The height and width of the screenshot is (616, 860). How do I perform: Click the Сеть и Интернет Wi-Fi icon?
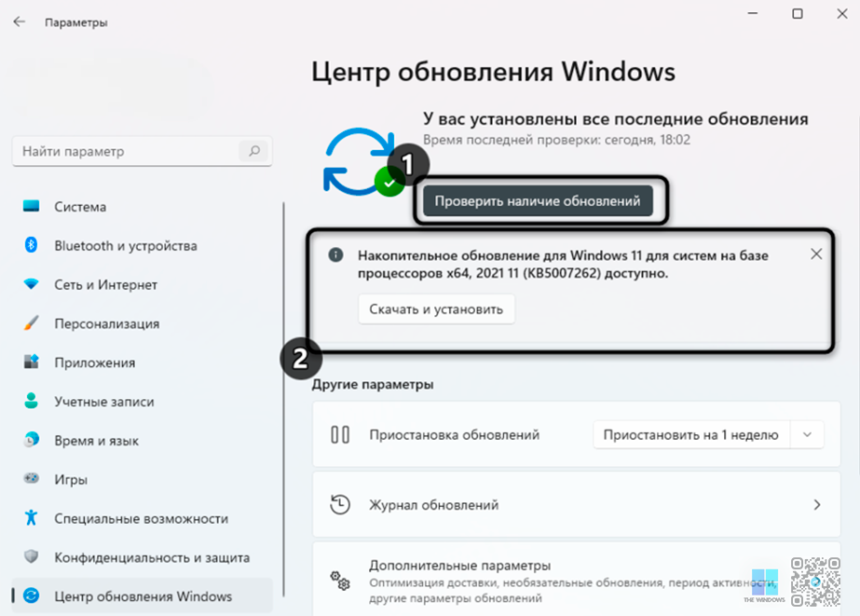pos(32,284)
